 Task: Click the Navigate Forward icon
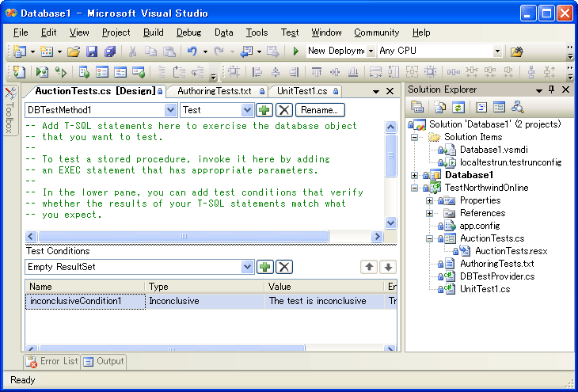[x=273, y=51]
